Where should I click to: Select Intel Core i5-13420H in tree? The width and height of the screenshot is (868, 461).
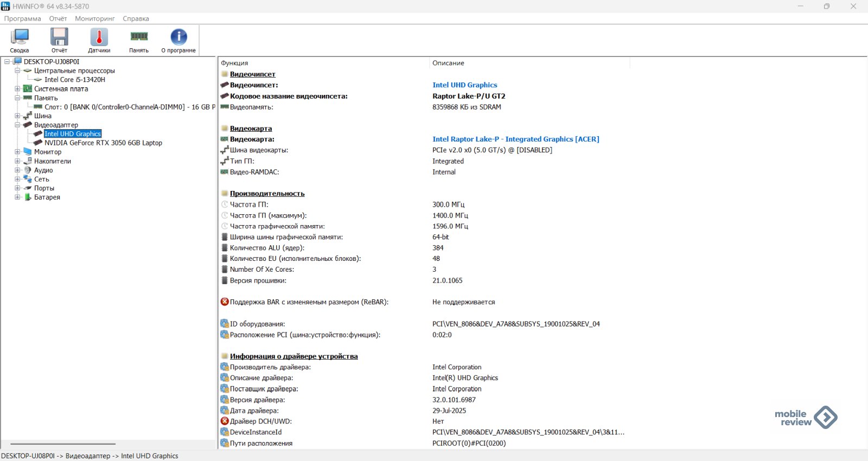pyautogui.click(x=75, y=80)
